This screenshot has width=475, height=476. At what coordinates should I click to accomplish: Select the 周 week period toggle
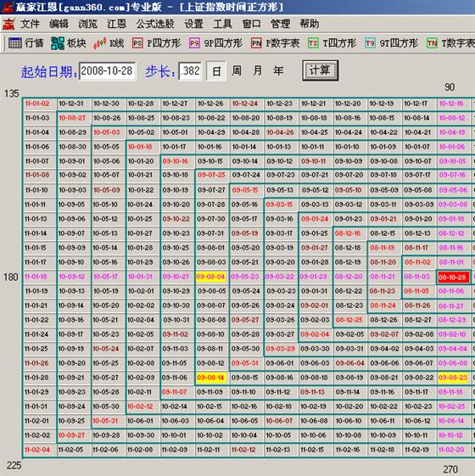coord(237,71)
